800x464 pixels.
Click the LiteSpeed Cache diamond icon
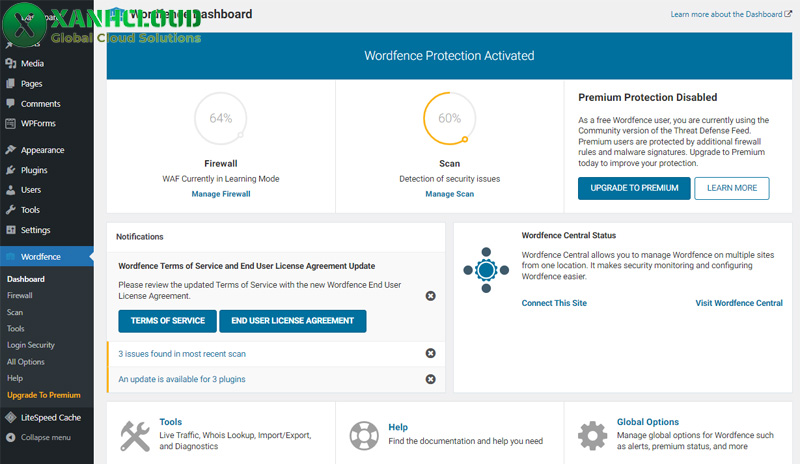11,417
